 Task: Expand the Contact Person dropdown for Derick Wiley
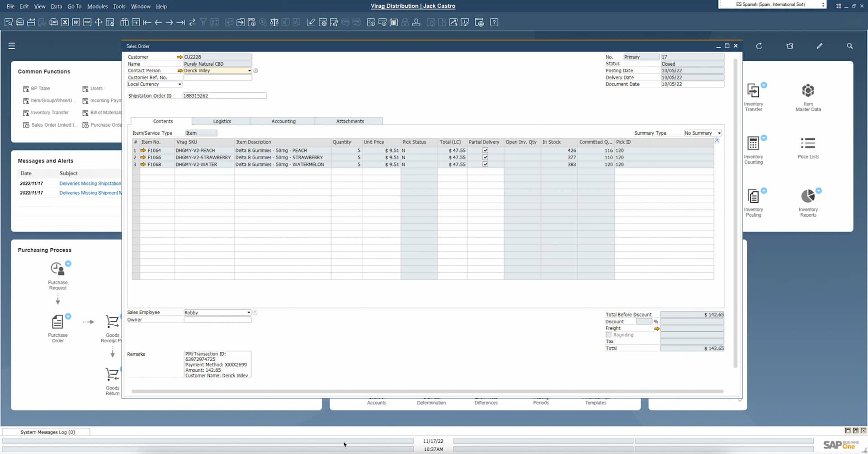point(249,71)
